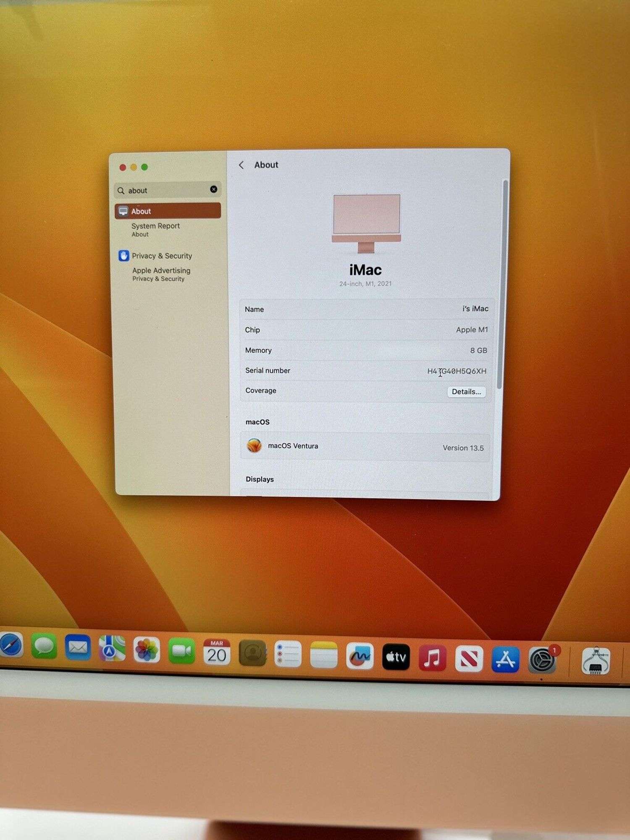Open Calendar showing MAR 20
This screenshot has height=840, width=630.
217,652
